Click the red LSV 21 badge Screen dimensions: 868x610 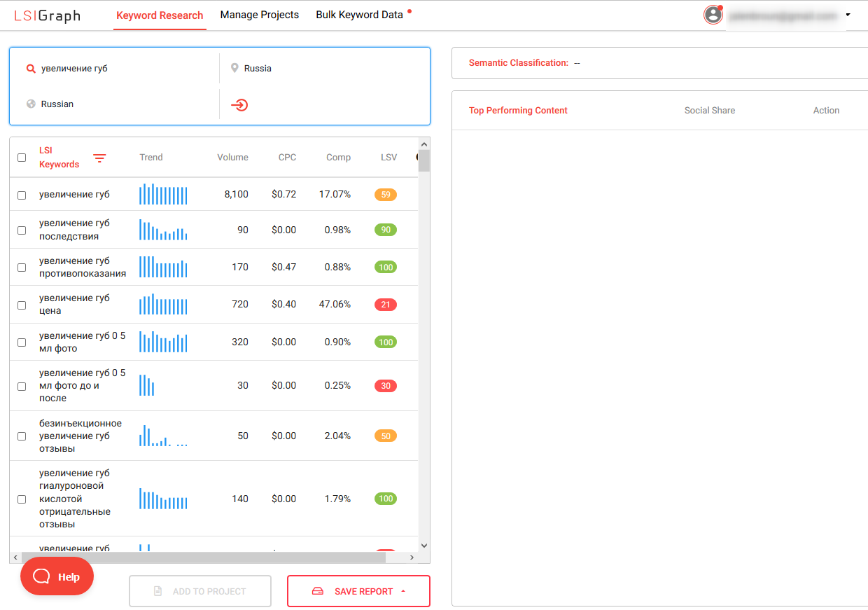pos(386,305)
